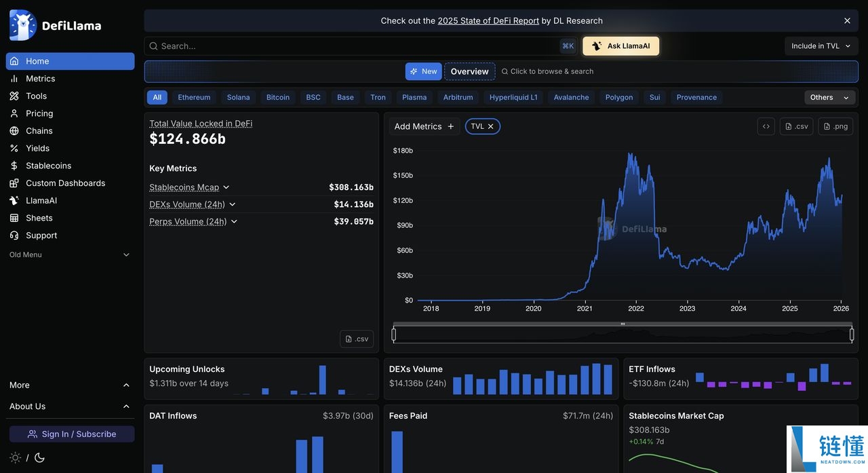Screen dimensions: 868x473
Task: Select the Overview tab
Action: coord(469,71)
